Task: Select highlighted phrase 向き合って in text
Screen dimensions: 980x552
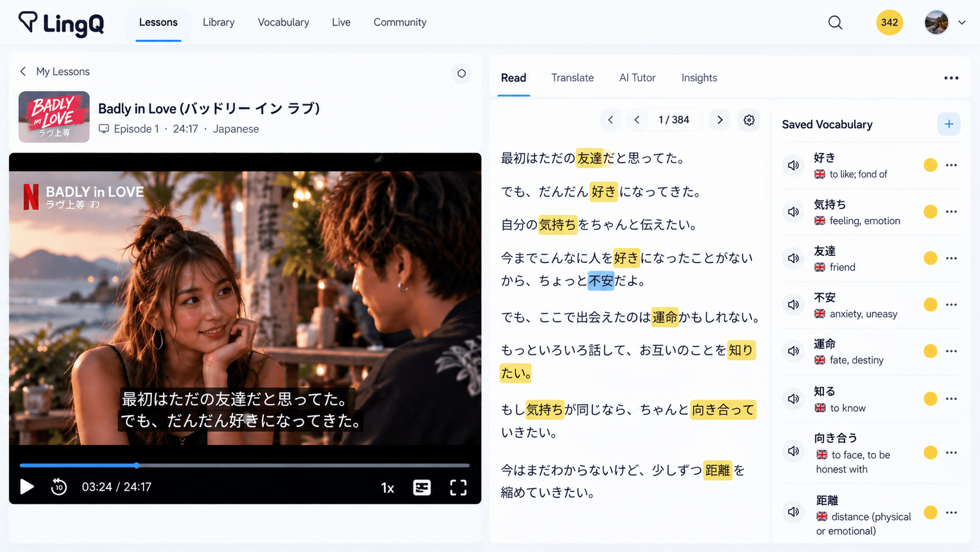Action: [x=723, y=409]
